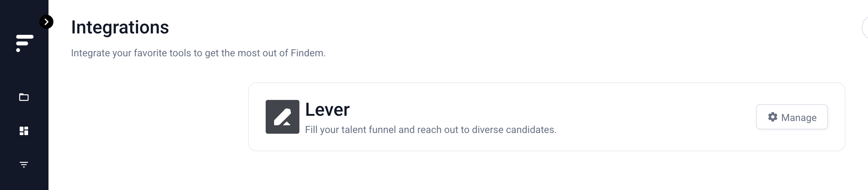The height and width of the screenshot is (190, 868).
Task: Click the subtitle about favorite tools
Action: [x=198, y=53]
